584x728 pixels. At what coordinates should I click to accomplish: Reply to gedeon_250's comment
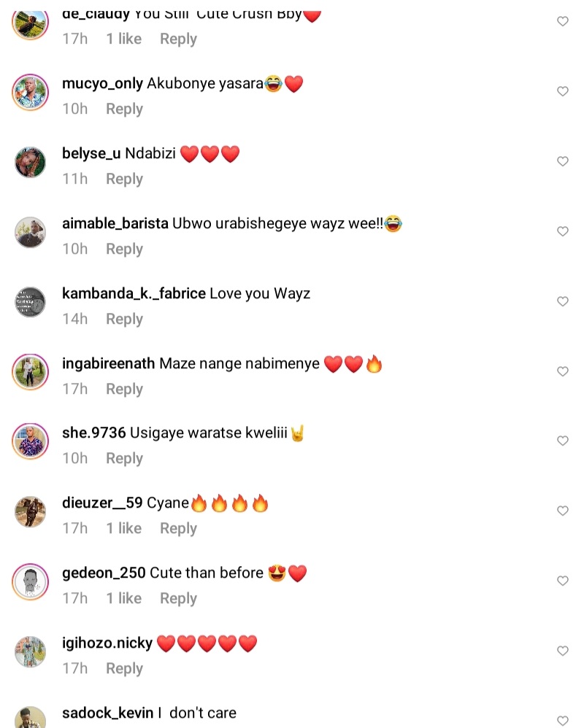(x=178, y=598)
